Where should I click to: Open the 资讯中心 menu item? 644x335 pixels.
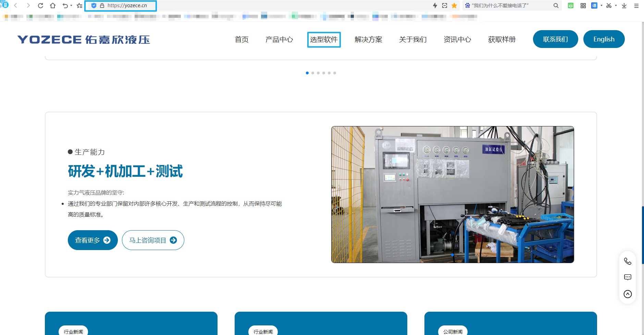click(x=457, y=39)
